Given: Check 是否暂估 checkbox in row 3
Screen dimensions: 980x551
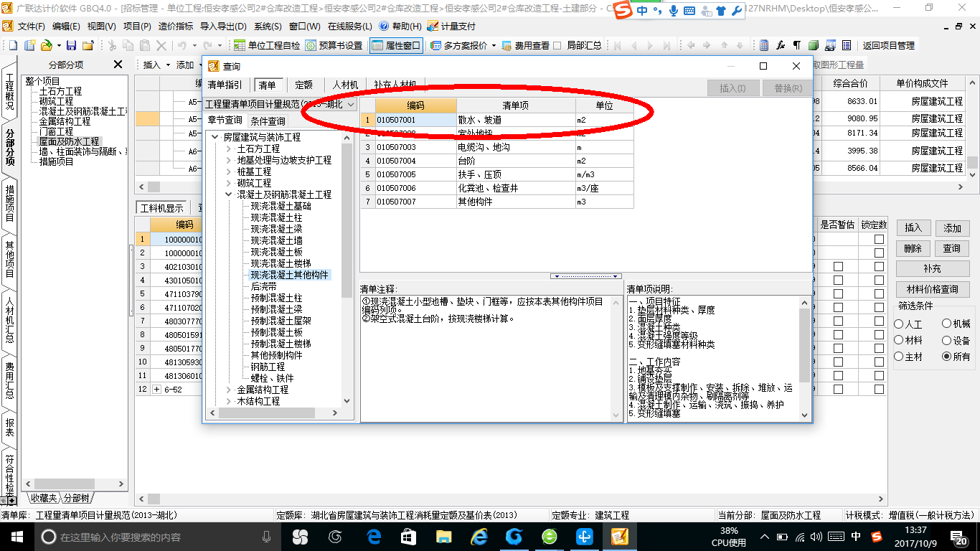Looking at the screenshot, I should (x=838, y=266).
